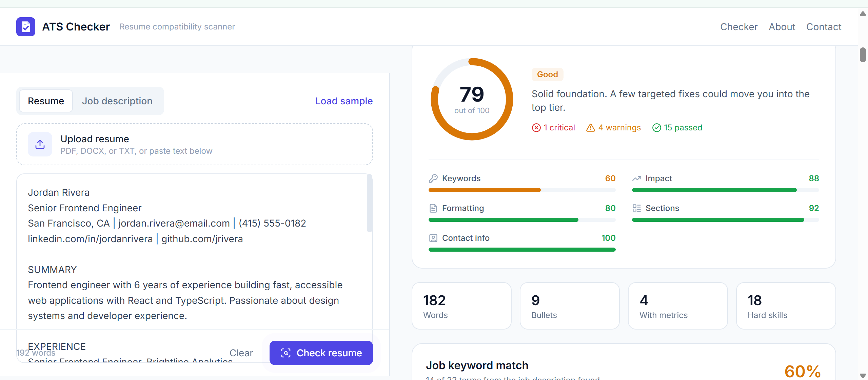Click the Clear button
Viewport: 868px width, 380px height.
pos(241,353)
